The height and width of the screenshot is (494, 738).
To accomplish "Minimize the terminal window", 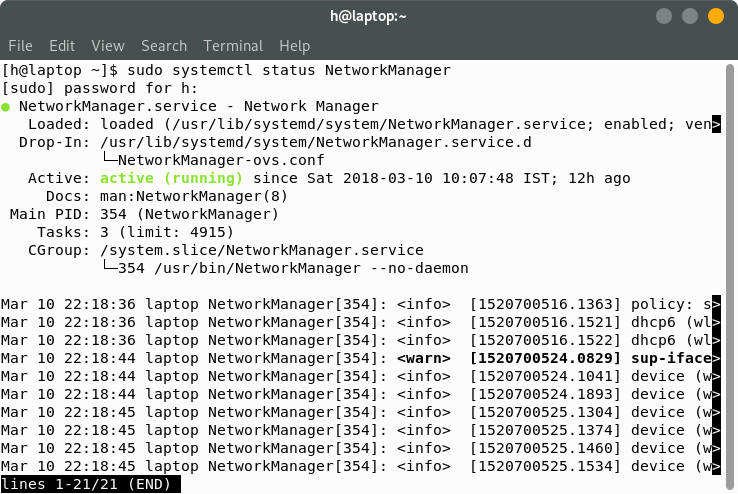I will [664, 16].
